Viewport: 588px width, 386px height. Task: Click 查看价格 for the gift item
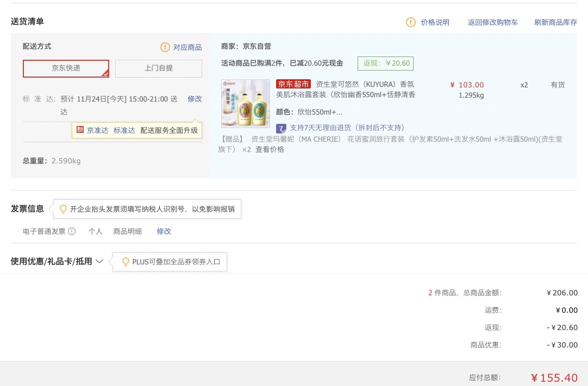click(x=270, y=149)
